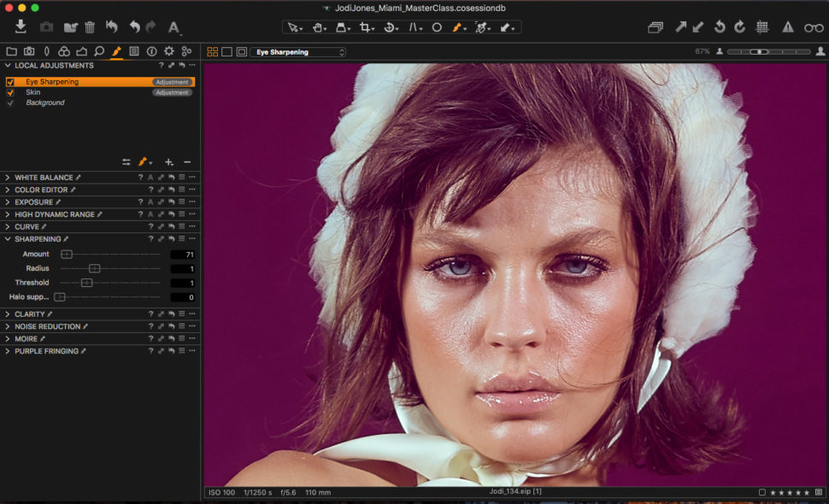Disable the Skin adjustment layer
Screen dimensions: 829x504
pyautogui.click(x=9, y=92)
